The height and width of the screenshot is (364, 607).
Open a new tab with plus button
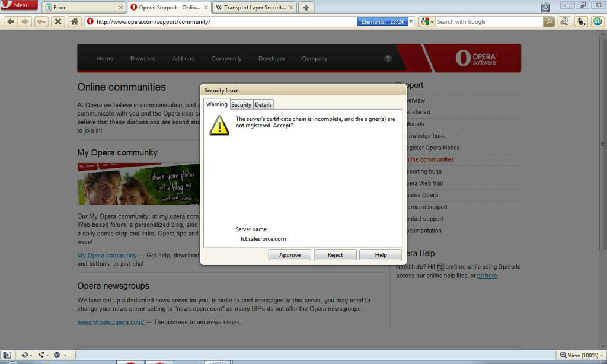(306, 7)
